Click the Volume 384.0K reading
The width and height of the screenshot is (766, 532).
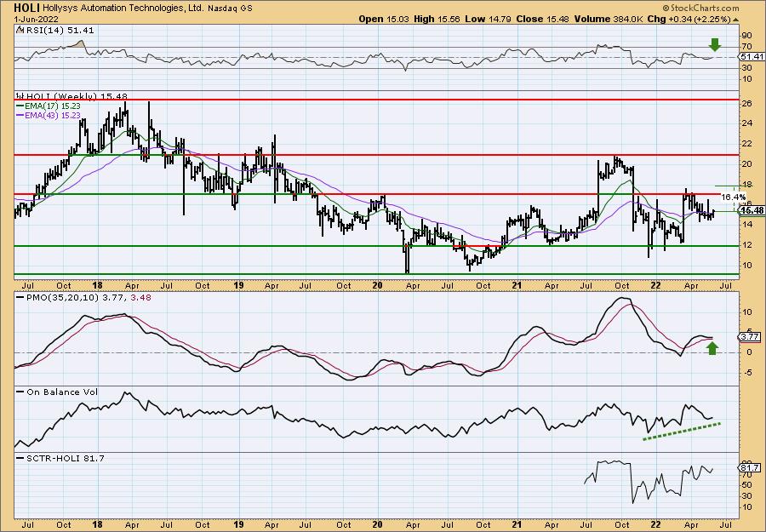pyautogui.click(x=609, y=19)
